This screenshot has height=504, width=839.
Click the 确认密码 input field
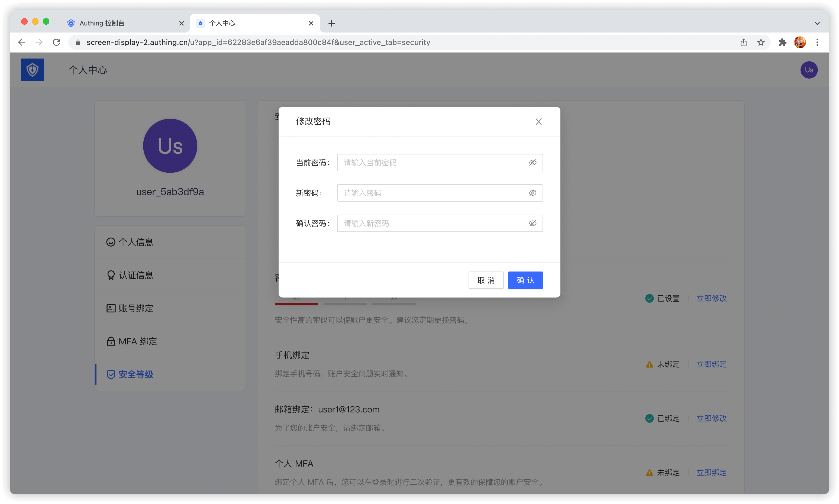(431, 223)
